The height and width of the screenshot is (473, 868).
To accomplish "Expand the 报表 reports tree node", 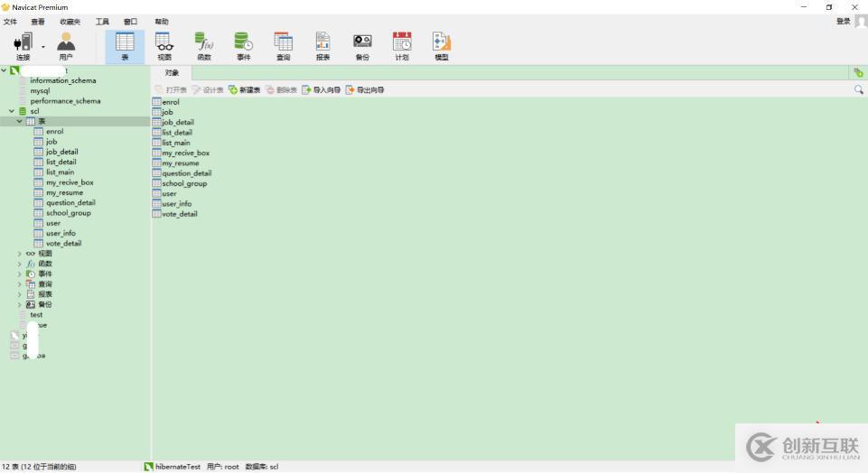I will coord(20,294).
